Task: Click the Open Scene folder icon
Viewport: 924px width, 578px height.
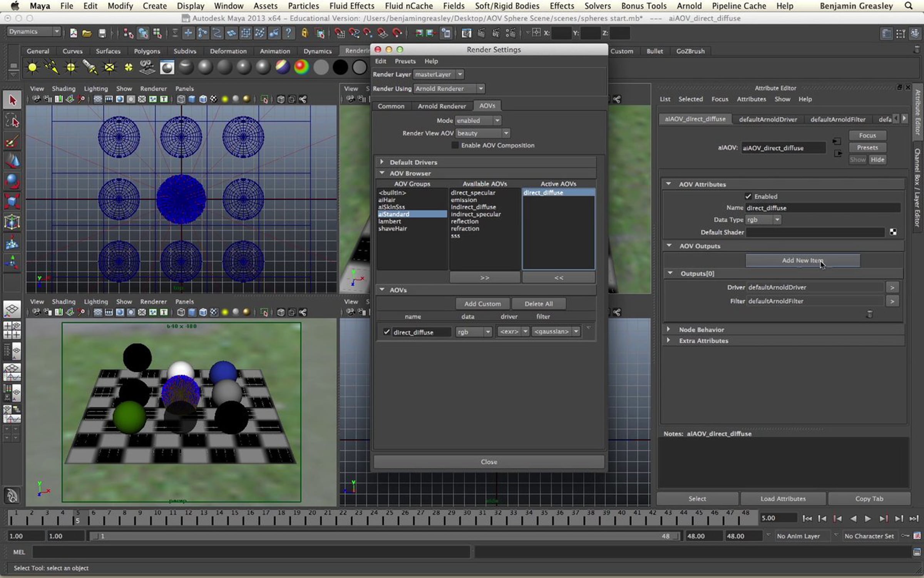Action: click(87, 33)
